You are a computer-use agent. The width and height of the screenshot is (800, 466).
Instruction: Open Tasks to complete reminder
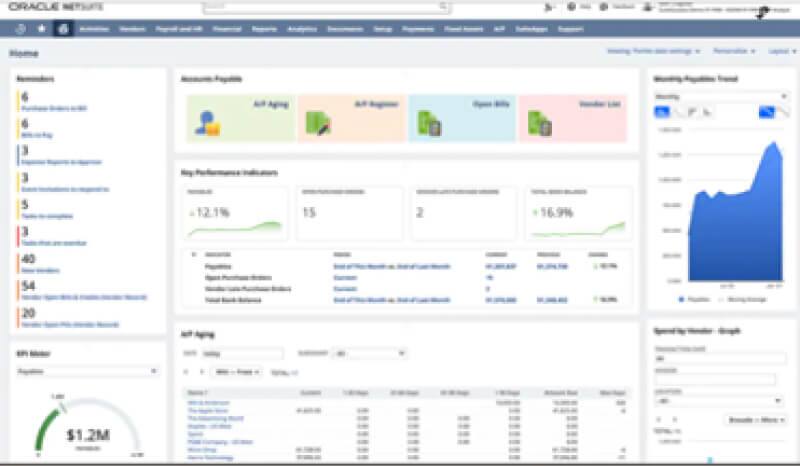[47, 216]
